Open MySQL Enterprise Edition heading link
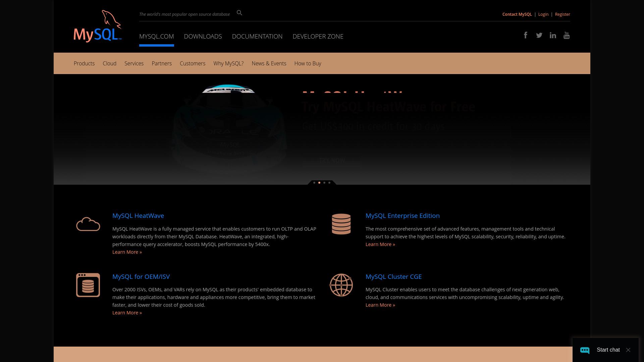This screenshot has height=362, width=644. (x=402, y=216)
